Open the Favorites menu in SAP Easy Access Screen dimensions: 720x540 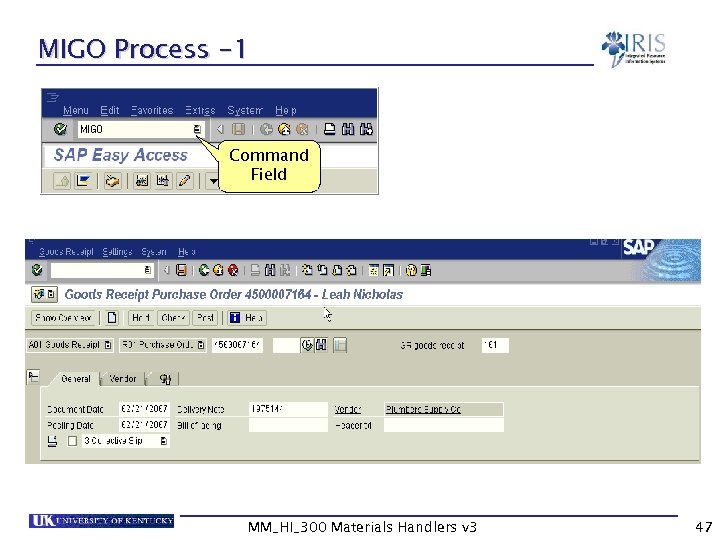[152, 110]
